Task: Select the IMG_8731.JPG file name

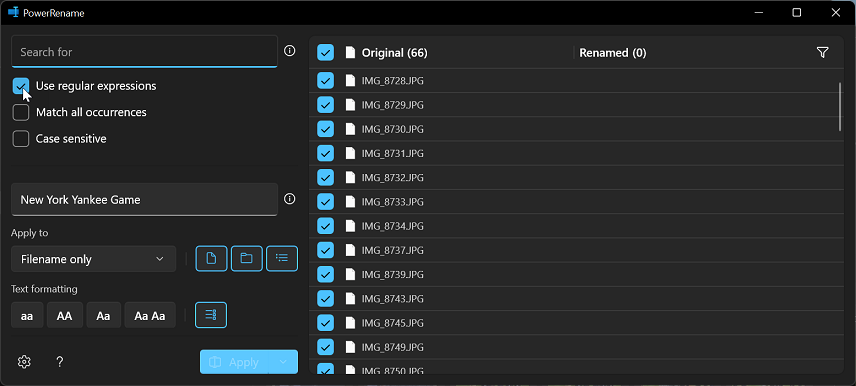Action: [393, 153]
